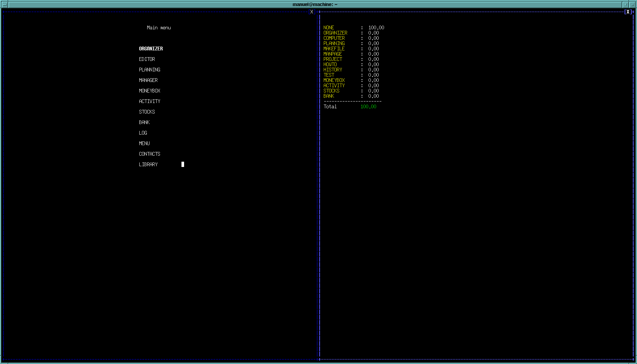Image resolution: width=637 pixels, height=364 pixels.
Task: Select the MANAGER menu entry
Action: 148,80
